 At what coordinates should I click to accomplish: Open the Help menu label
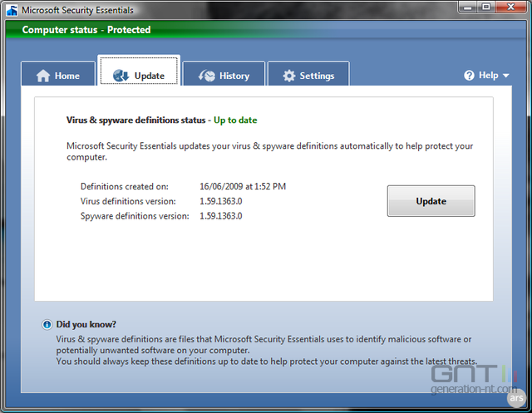488,75
